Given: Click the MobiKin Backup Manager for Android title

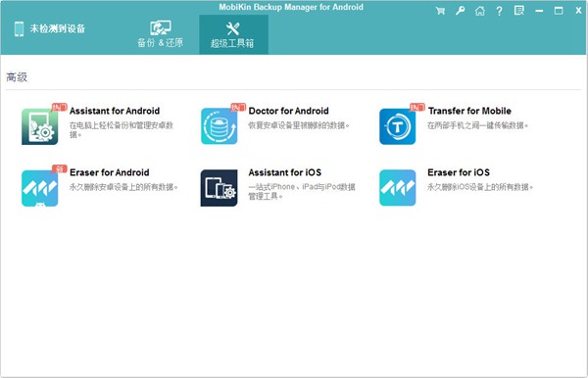Looking at the screenshot, I should click(x=291, y=7).
